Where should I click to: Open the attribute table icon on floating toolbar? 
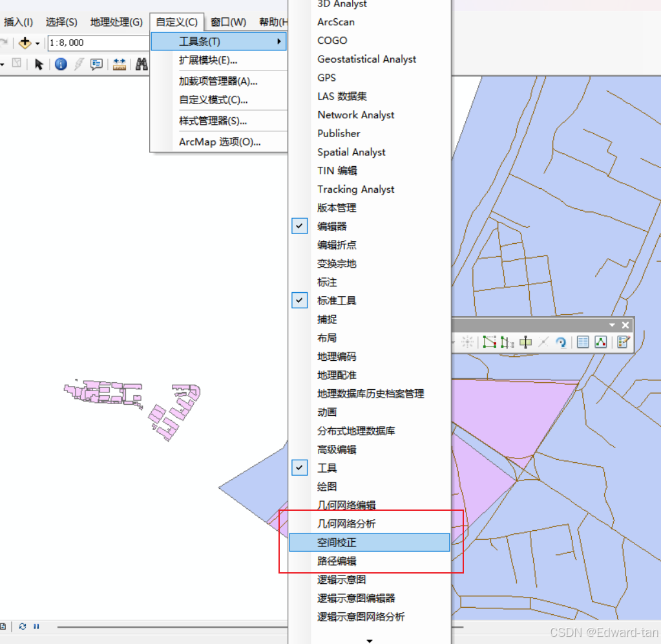click(x=583, y=342)
